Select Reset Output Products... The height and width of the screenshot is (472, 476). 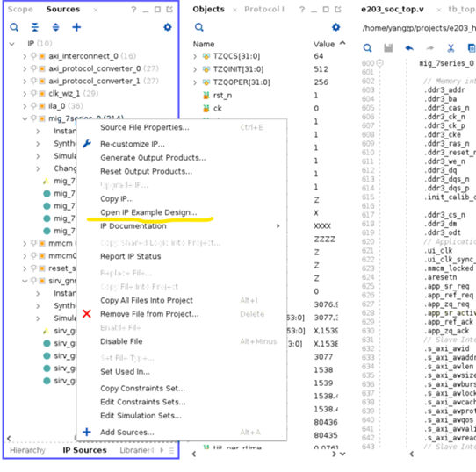pos(182,171)
